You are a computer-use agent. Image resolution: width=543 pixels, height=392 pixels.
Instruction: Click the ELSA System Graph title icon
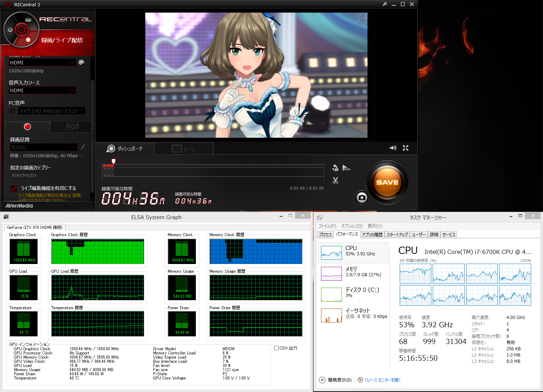6,217
